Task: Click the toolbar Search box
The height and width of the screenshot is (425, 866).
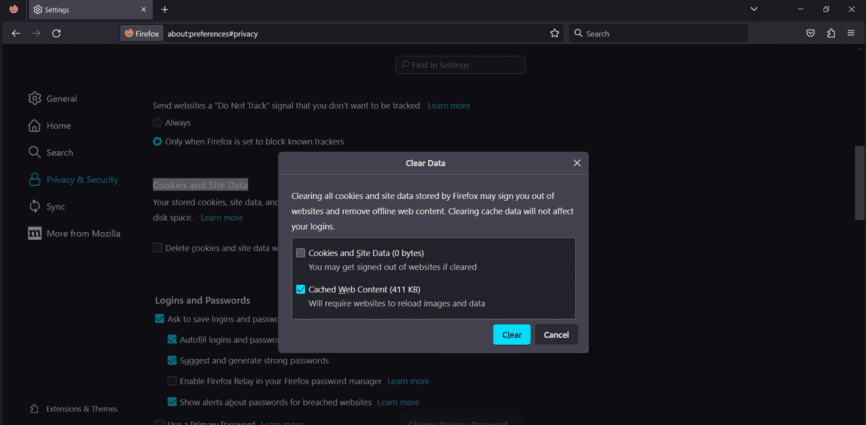Action: click(658, 33)
